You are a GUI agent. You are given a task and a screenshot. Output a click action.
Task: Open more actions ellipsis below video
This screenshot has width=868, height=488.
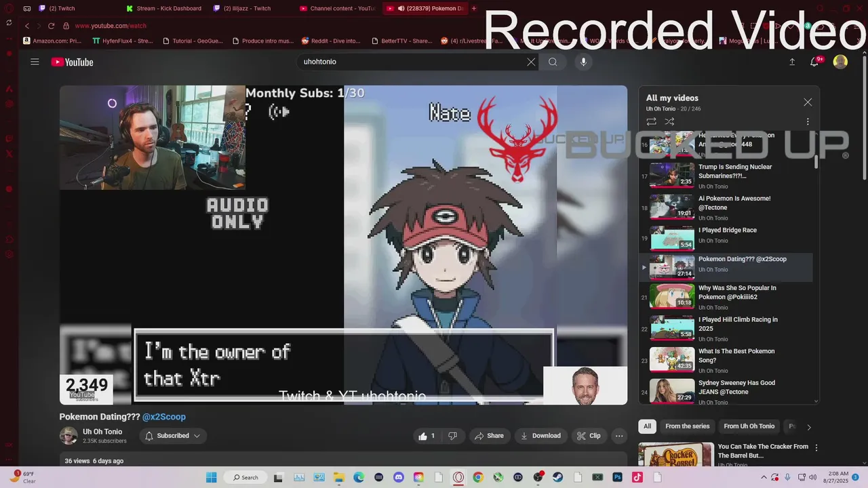[619, 436]
